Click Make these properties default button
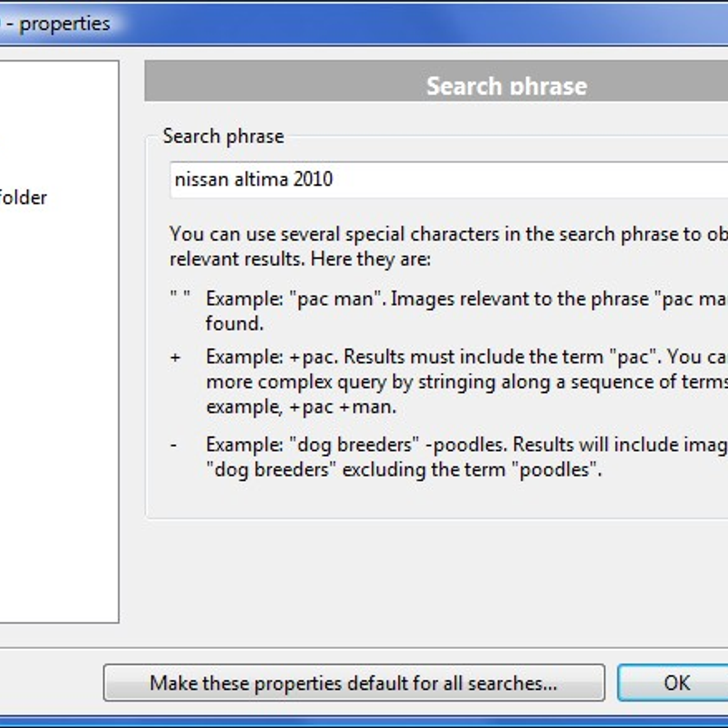The image size is (728, 728). pos(354,682)
